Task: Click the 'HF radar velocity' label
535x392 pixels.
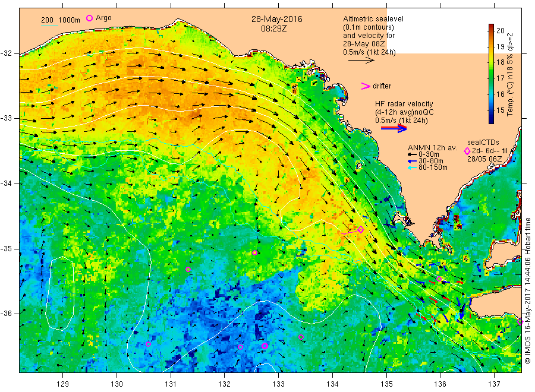Action: 404,104
